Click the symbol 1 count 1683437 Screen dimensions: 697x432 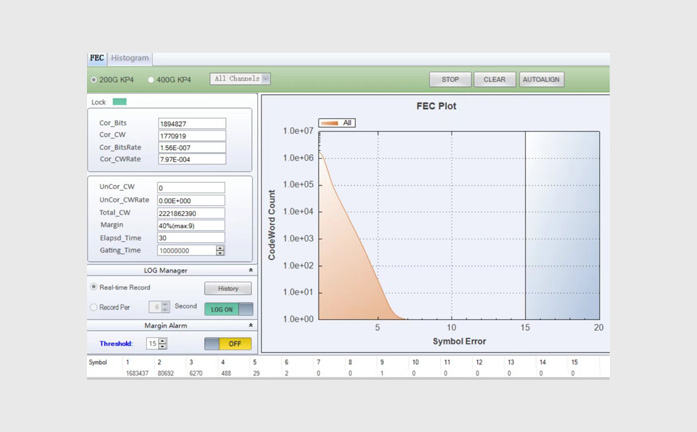pos(137,373)
